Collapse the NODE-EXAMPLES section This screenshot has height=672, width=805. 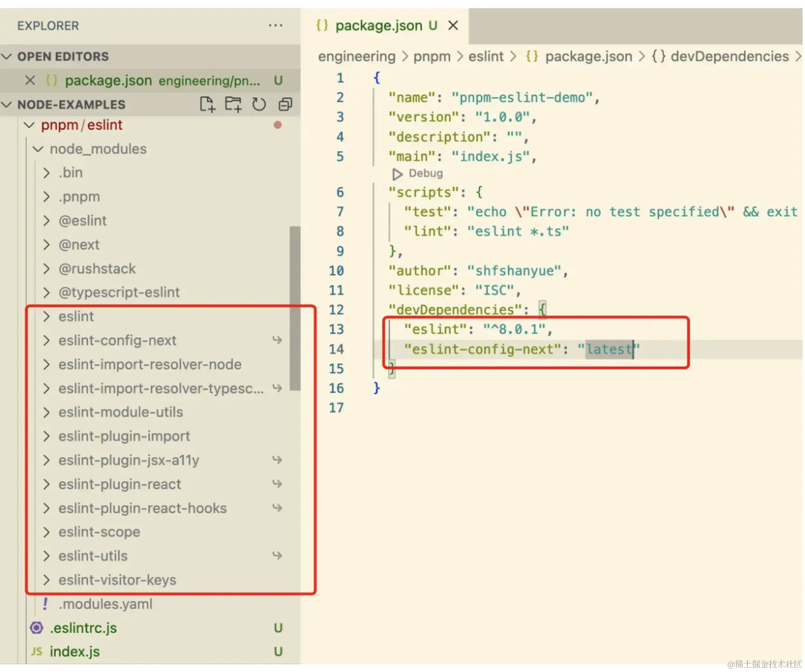(7, 104)
